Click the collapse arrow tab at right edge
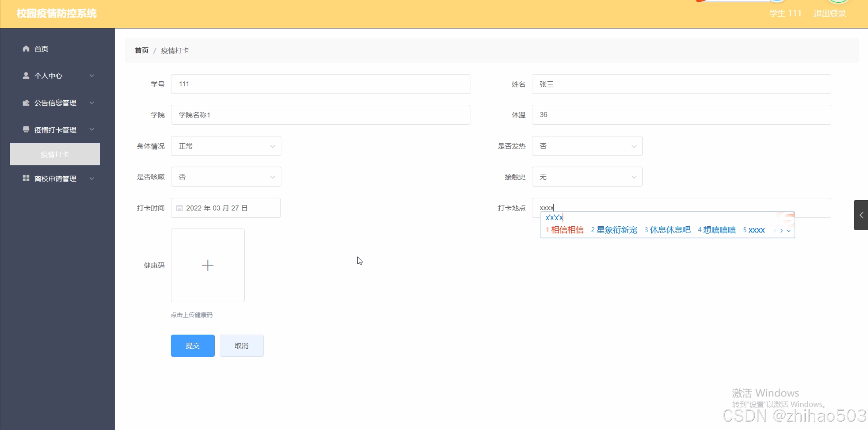The image size is (868, 430). (x=861, y=215)
